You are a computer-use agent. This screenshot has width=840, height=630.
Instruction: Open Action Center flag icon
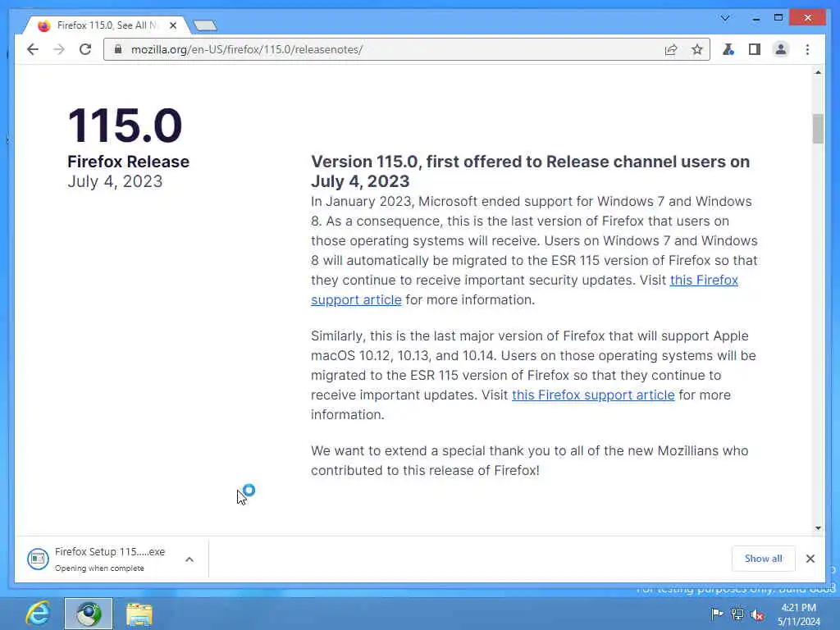(x=716, y=614)
